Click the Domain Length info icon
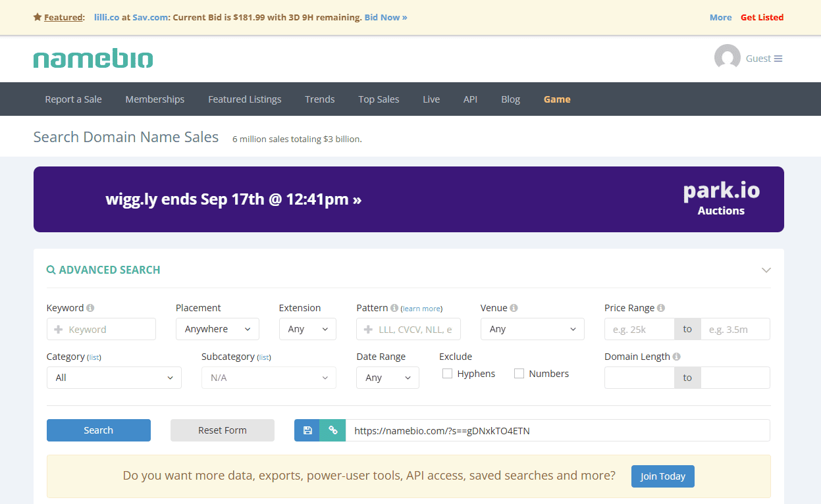The image size is (821, 504). (676, 357)
